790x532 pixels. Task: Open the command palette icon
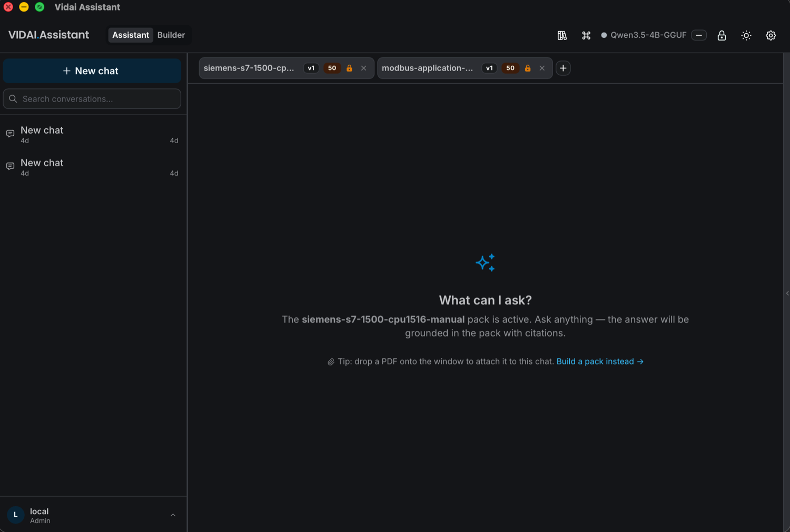(586, 35)
